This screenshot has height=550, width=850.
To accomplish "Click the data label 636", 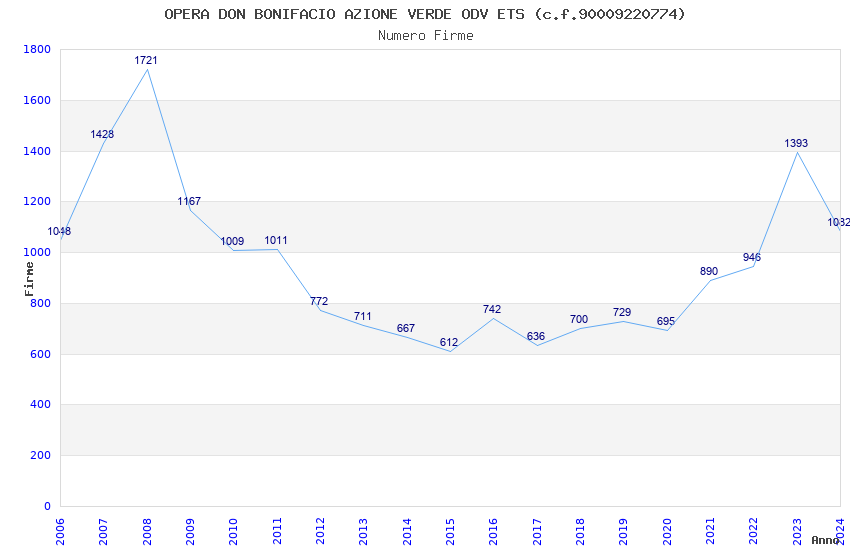I will click(x=536, y=336).
